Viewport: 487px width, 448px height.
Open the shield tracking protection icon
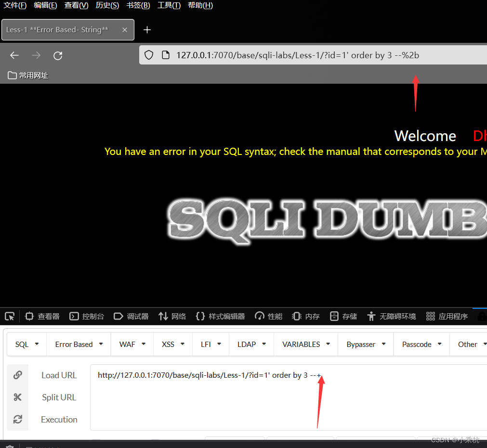(149, 55)
